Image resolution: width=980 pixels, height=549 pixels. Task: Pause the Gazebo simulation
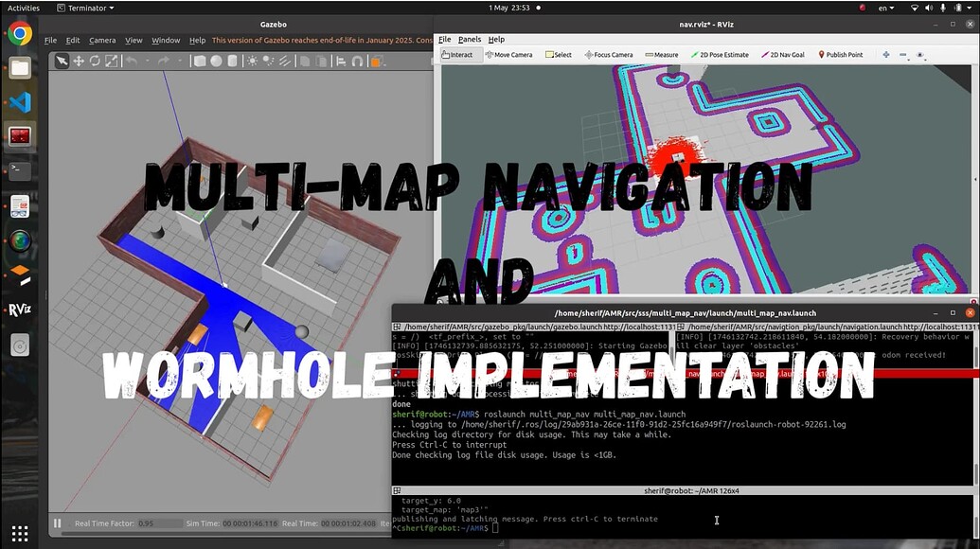(x=57, y=522)
